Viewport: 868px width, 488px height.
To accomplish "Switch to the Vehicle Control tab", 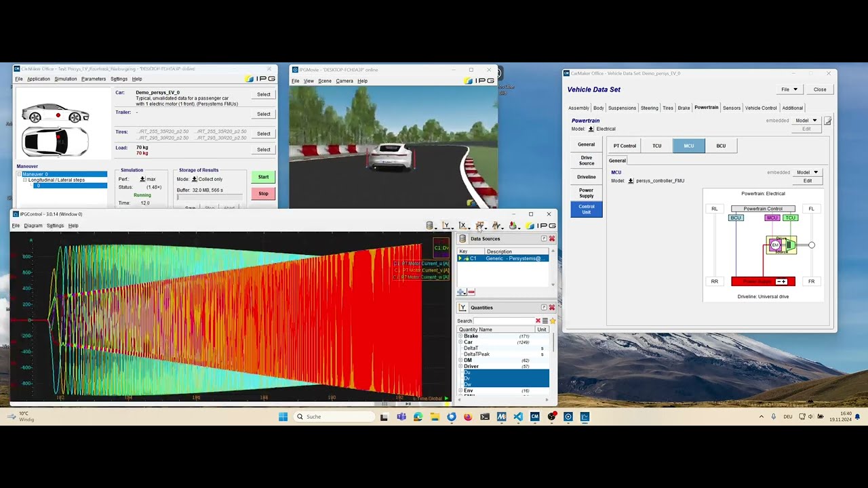I will [x=761, y=108].
